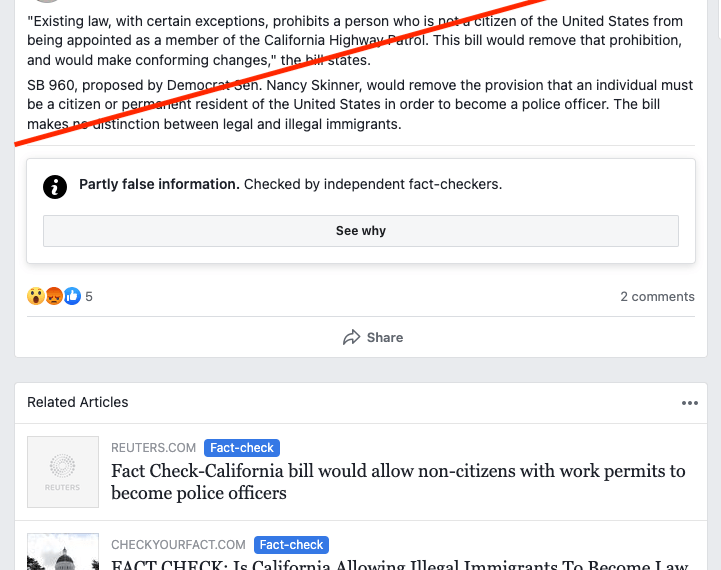Open the FACT CHECK: Is California Allowing headline

tap(400, 564)
